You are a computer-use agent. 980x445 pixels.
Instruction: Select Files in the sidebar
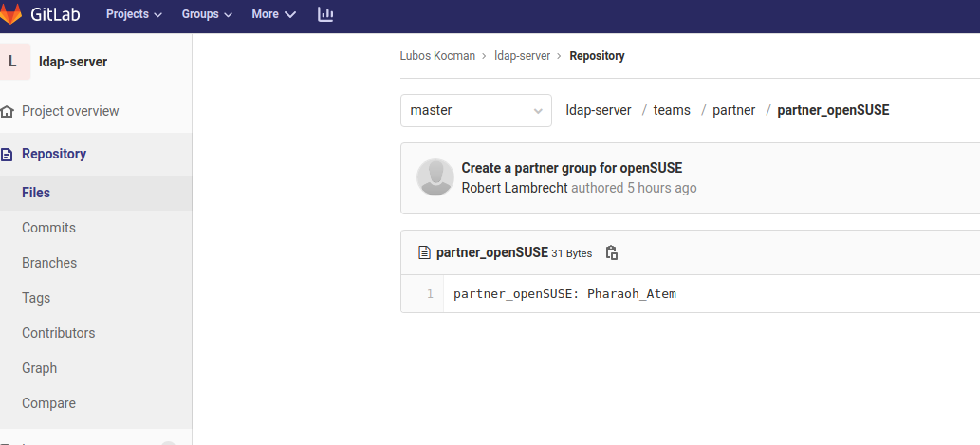tap(36, 193)
